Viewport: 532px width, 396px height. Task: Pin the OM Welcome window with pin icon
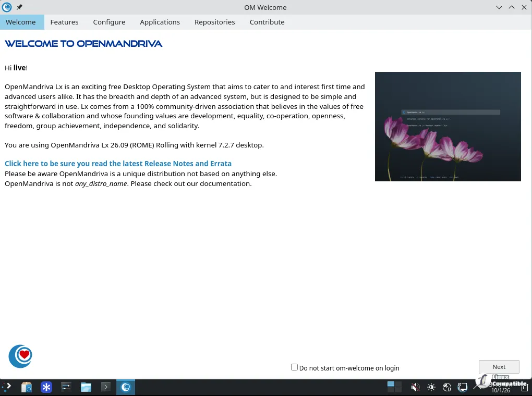[19, 7]
